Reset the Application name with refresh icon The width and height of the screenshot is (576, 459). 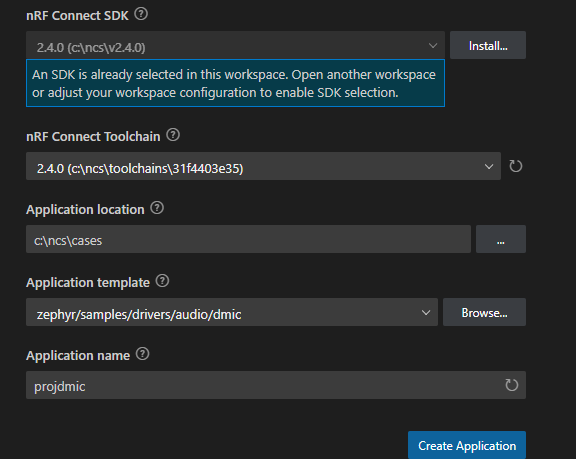point(511,385)
